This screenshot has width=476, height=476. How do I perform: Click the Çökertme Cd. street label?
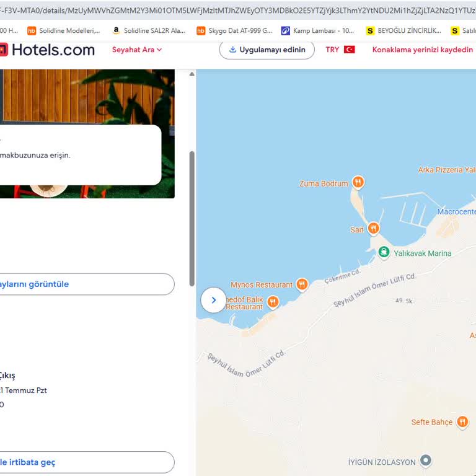click(x=342, y=276)
